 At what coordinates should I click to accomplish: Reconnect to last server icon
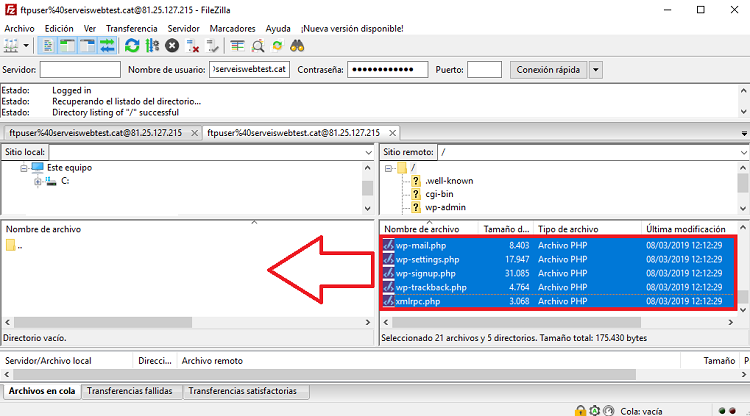[x=212, y=46]
